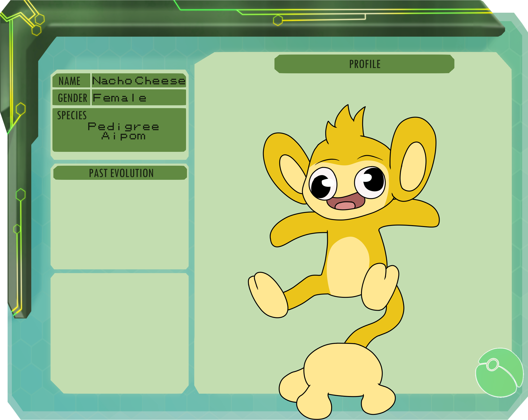
Task: Click the PAST EVOLUTION header
Action: tap(120, 173)
